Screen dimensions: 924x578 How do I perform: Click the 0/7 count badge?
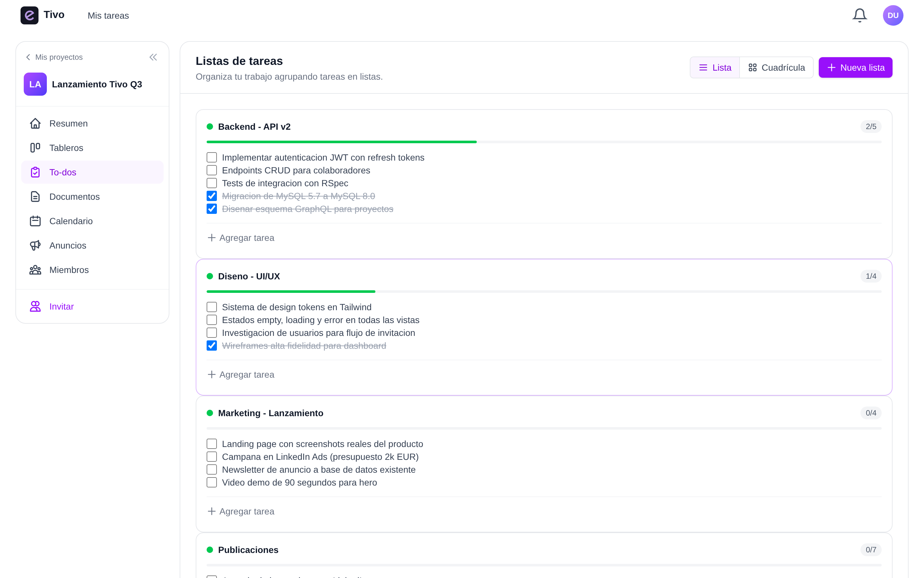click(x=871, y=550)
